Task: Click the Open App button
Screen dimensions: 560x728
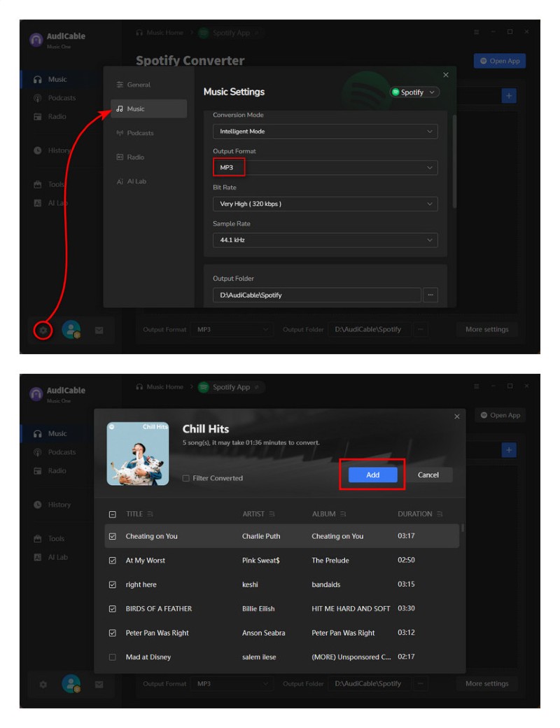Action: 499,61
